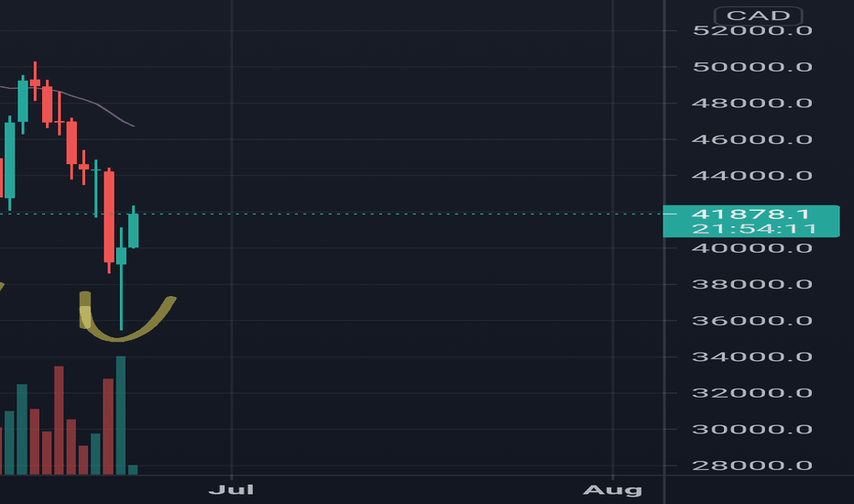Screen dimensions: 854x504
Task: Open the CAD currency selector
Action: click(x=758, y=16)
